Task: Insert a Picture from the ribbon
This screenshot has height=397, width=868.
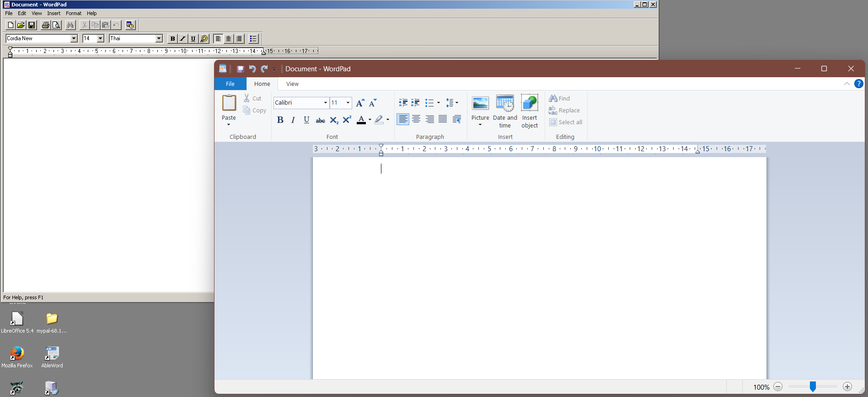Action: (480, 103)
